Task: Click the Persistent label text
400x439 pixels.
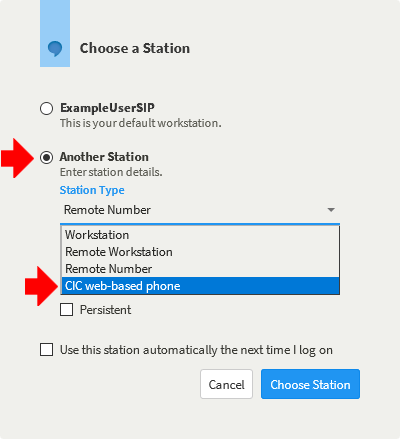Action: 105,310
